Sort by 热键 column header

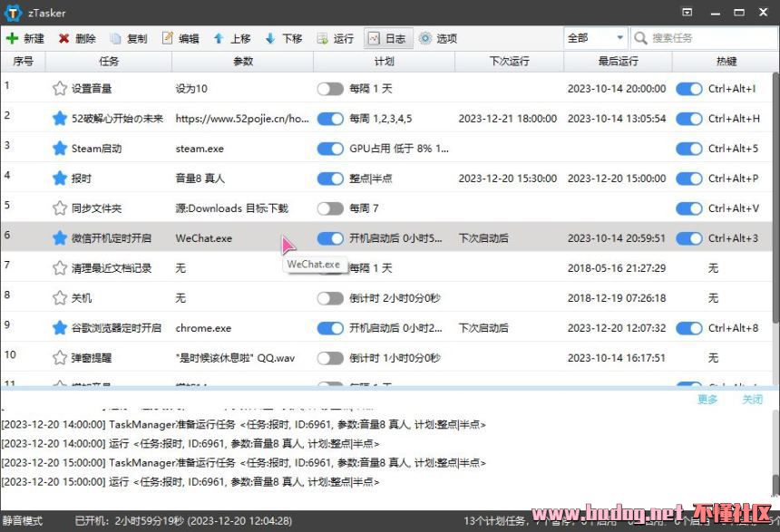pos(726,61)
